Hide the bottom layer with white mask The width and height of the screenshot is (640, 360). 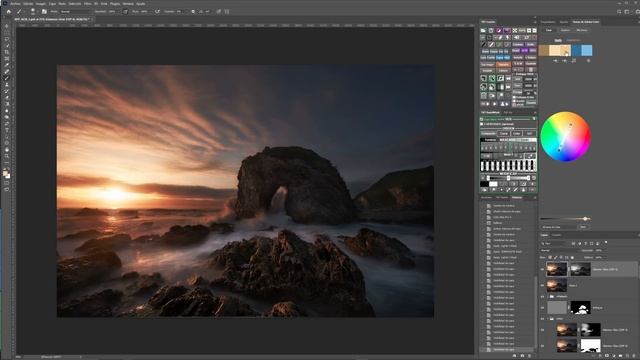pos(542,346)
